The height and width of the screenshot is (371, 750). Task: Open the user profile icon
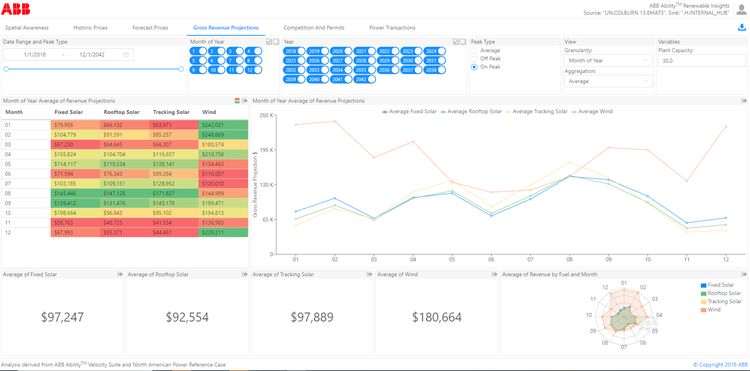pos(742,10)
